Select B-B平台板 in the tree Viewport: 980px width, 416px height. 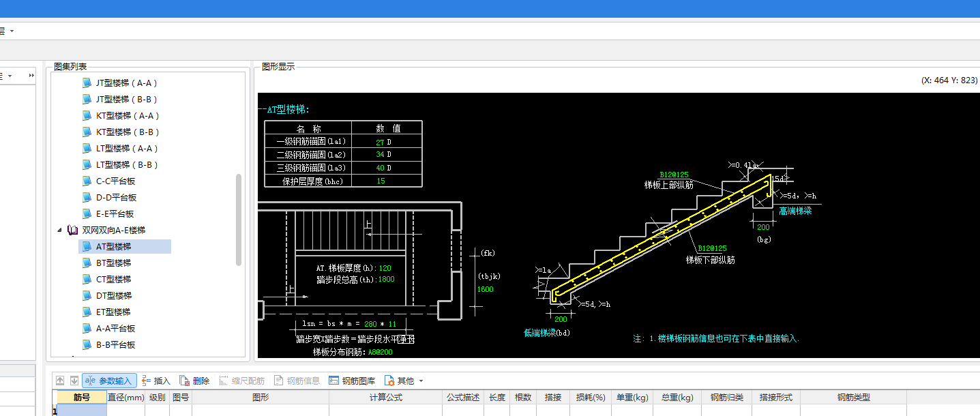pos(116,345)
